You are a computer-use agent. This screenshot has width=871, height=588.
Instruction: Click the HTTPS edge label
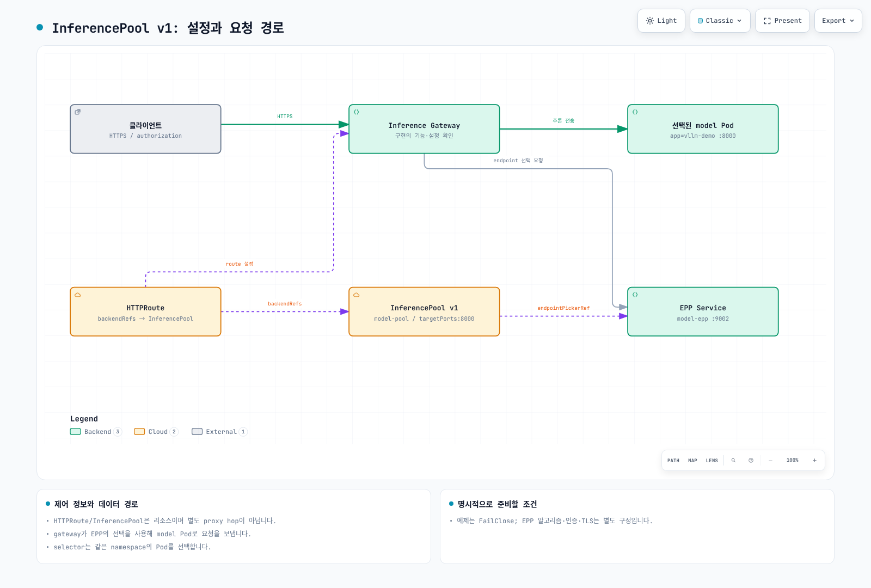point(285,117)
